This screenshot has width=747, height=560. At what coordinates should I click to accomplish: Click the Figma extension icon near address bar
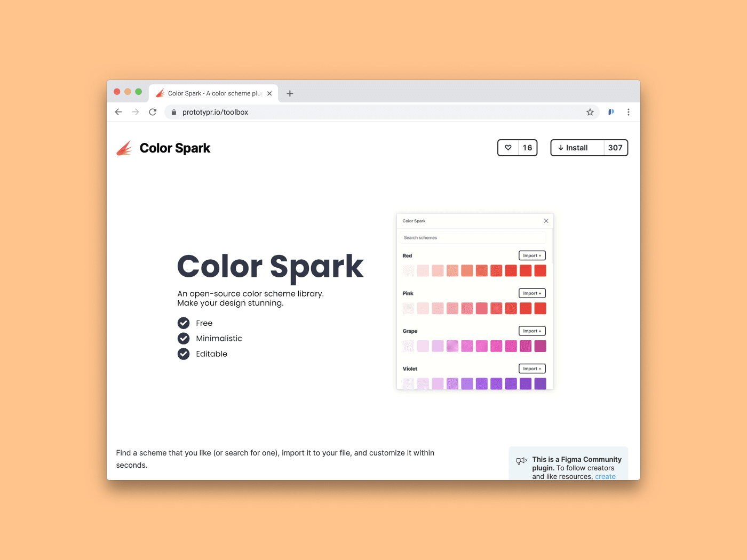(610, 112)
